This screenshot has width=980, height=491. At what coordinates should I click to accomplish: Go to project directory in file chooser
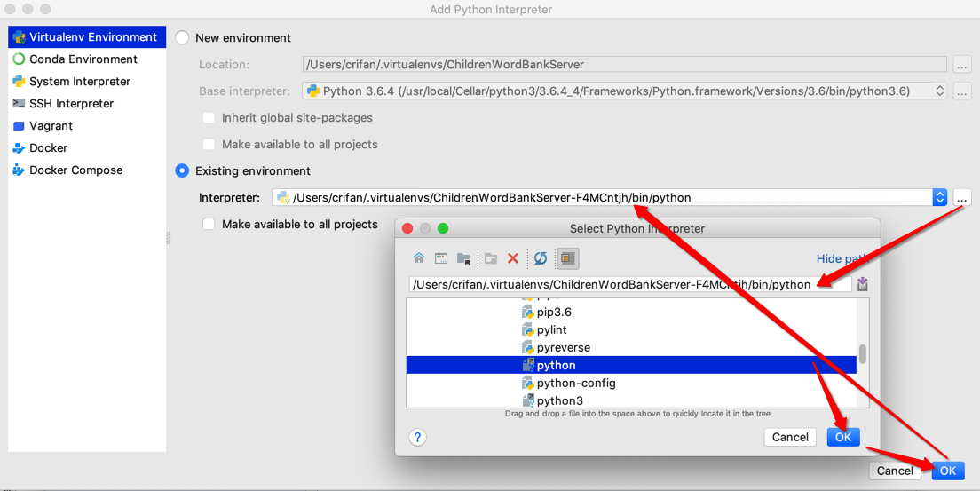coord(463,258)
